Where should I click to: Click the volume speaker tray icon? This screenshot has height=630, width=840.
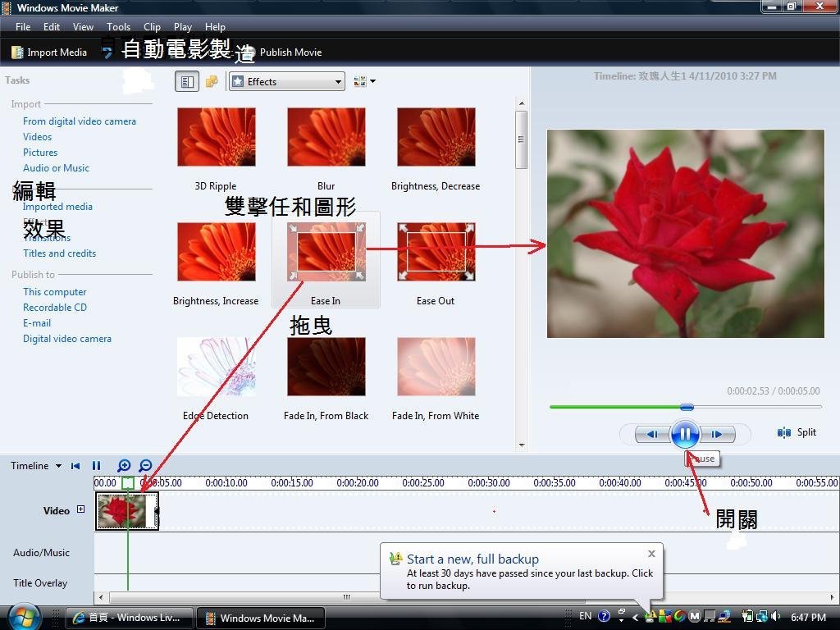pyautogui.click(x=776, y=616)
